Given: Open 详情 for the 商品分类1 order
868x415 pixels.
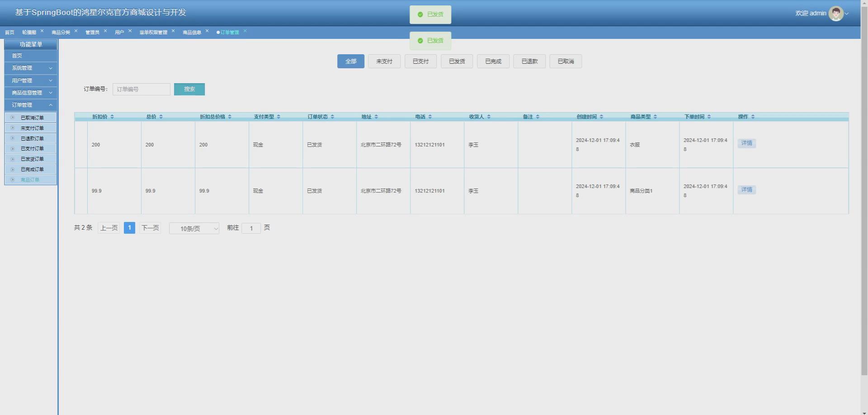Looking at the screenshot, I should point(746,190).
